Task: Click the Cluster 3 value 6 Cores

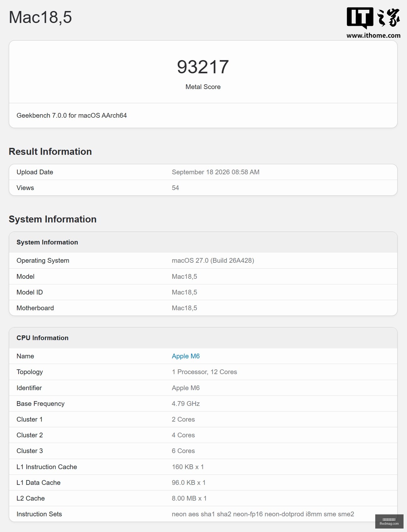Action: pos(183,451)
